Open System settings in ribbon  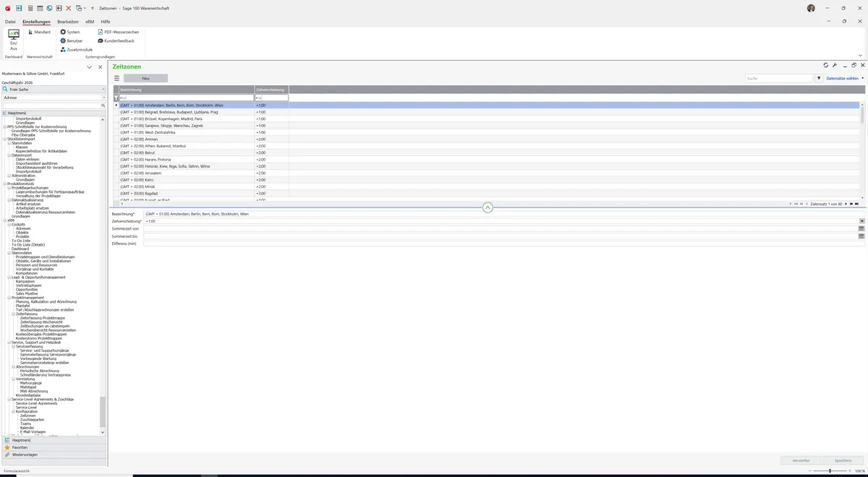[x=70, y=32]
